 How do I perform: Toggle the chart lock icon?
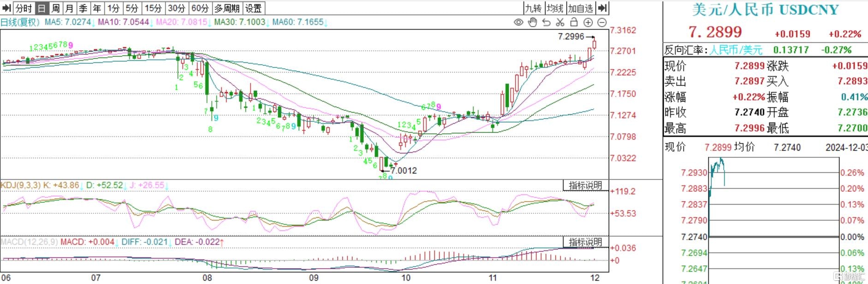574,22
